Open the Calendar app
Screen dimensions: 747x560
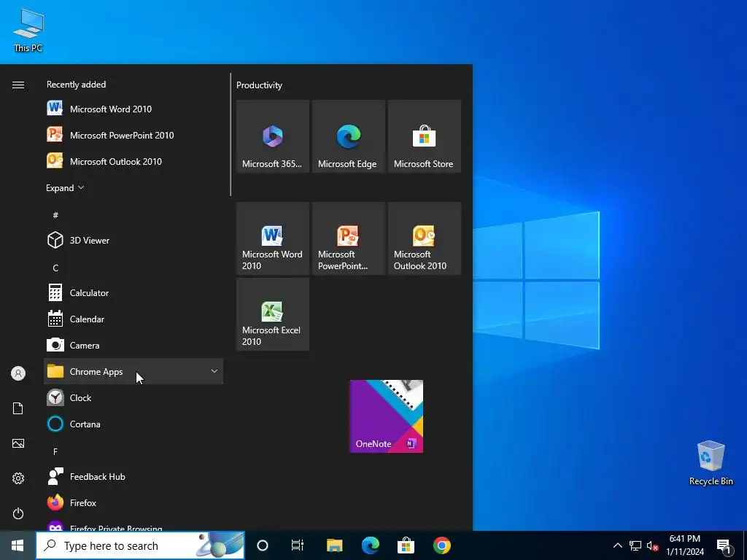tap(133, 319)
